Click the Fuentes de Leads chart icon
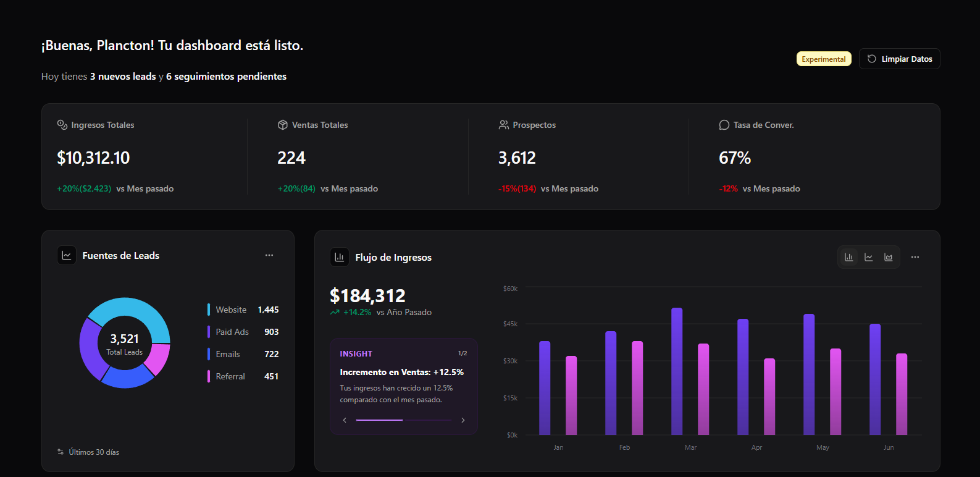The image size is (980, 477). point(67,255)
